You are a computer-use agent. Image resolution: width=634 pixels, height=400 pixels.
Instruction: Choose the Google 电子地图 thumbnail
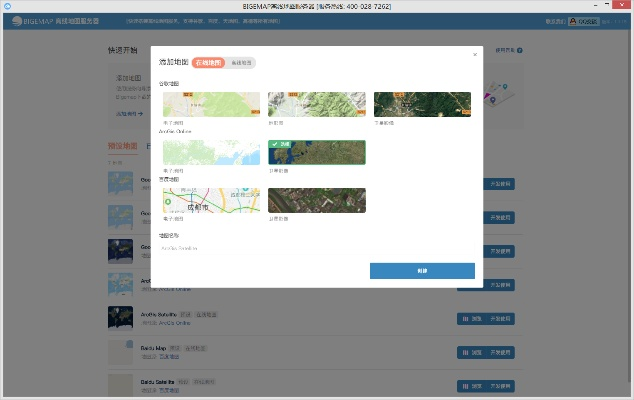(x=211, y=104)
